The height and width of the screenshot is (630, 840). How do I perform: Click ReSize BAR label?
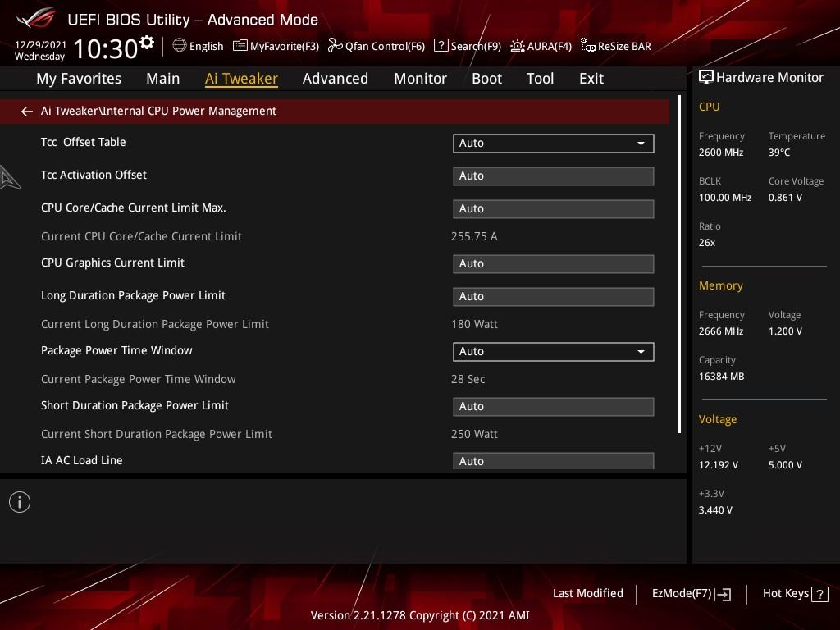(x=624, y=46)
